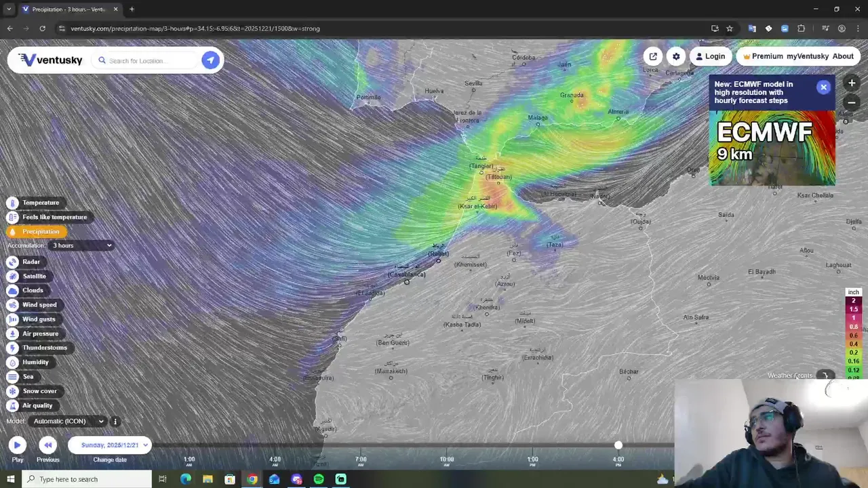The image size is (868, 488).
Task: Click the Login button
Action: (x=710, y=56)
